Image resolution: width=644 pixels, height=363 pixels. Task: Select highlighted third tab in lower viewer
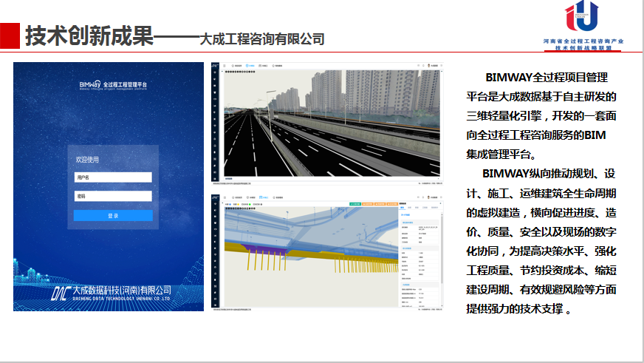pos(264,197)
